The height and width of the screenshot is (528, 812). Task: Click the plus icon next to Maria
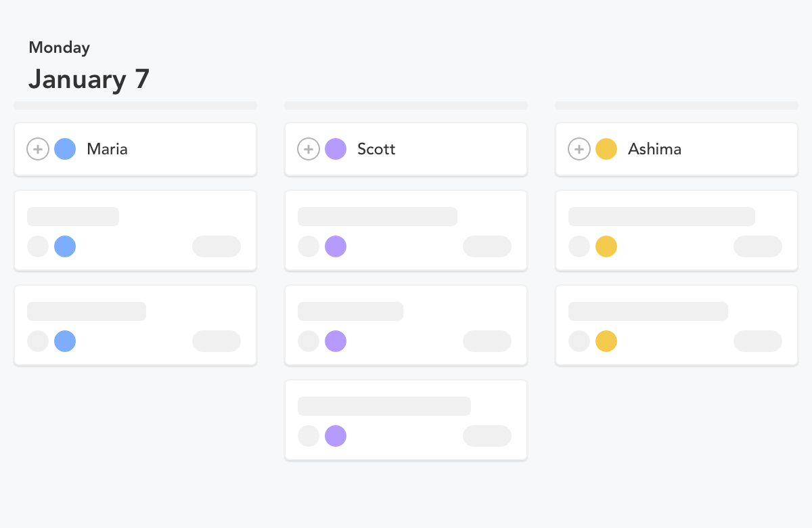(38, 149)
